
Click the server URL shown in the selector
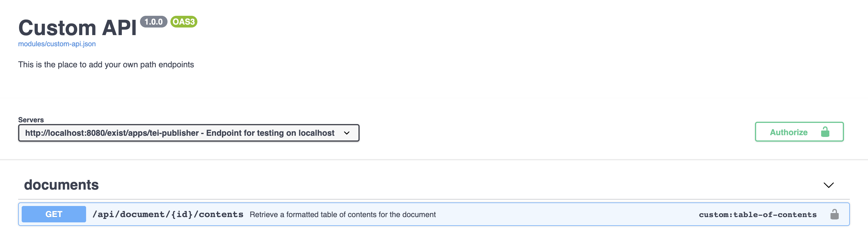tap(179, 133)
